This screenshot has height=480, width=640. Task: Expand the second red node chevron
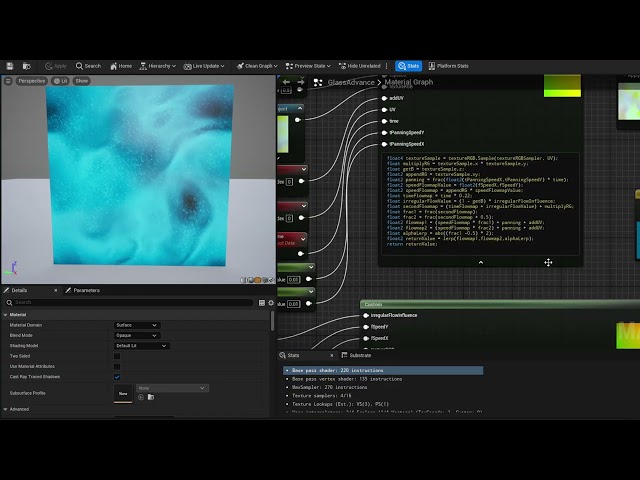(304, 206)
